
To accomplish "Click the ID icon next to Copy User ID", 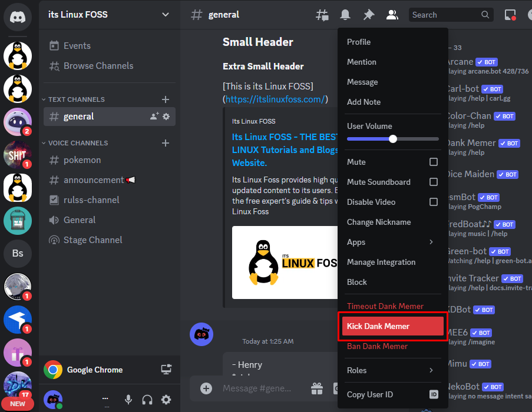I will [x=434, y=394].
